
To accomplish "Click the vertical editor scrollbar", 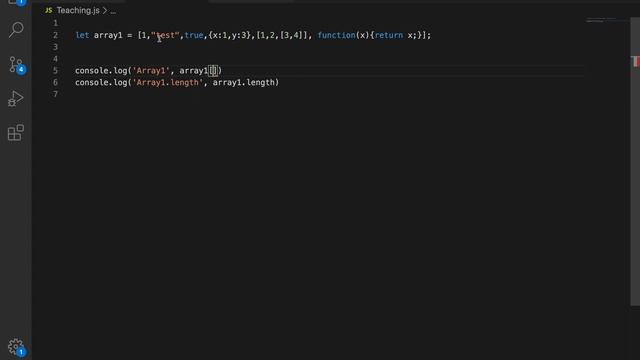I will pyautogui.click(x=635, y=161).
